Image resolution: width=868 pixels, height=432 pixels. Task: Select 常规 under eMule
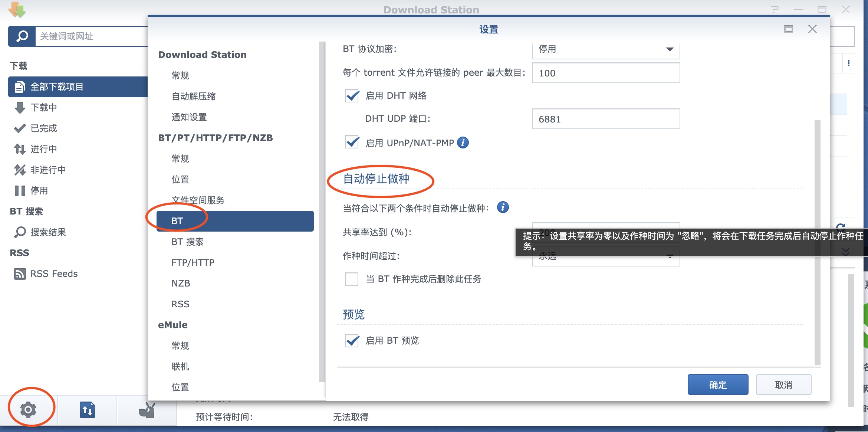[235, 346]
